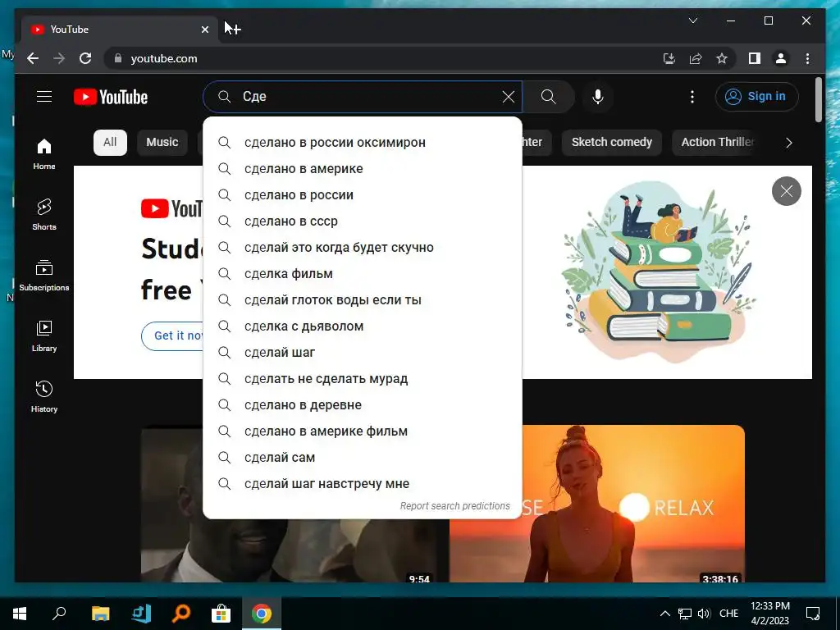
Task: Show more filter chips with the right arrow
Action: [788, 143]
